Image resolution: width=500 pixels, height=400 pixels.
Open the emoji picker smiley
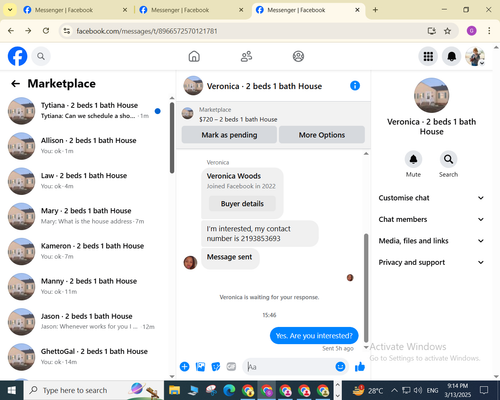(340, 367)
